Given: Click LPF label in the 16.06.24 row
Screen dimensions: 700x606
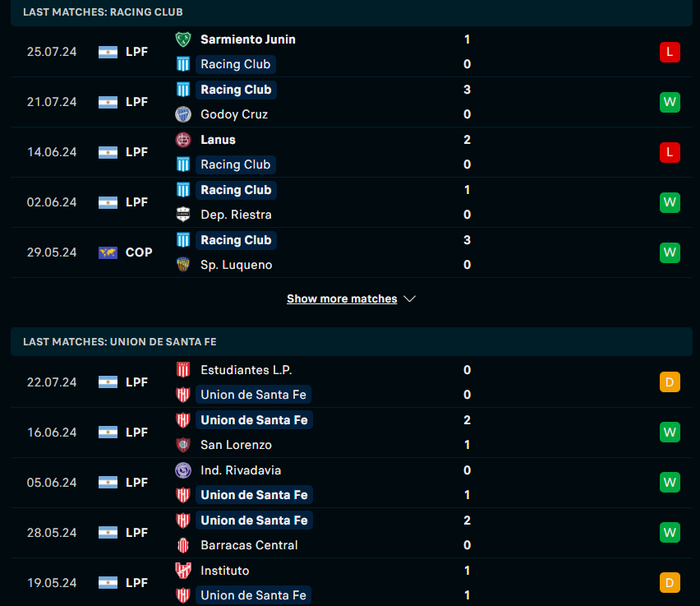Looking at the screenshot, I should [136, 433].
